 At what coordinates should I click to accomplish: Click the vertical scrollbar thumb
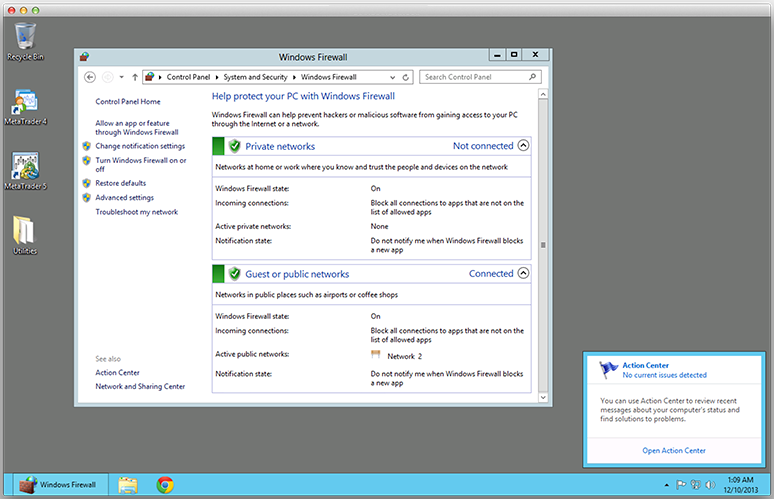tap(543, 245)
